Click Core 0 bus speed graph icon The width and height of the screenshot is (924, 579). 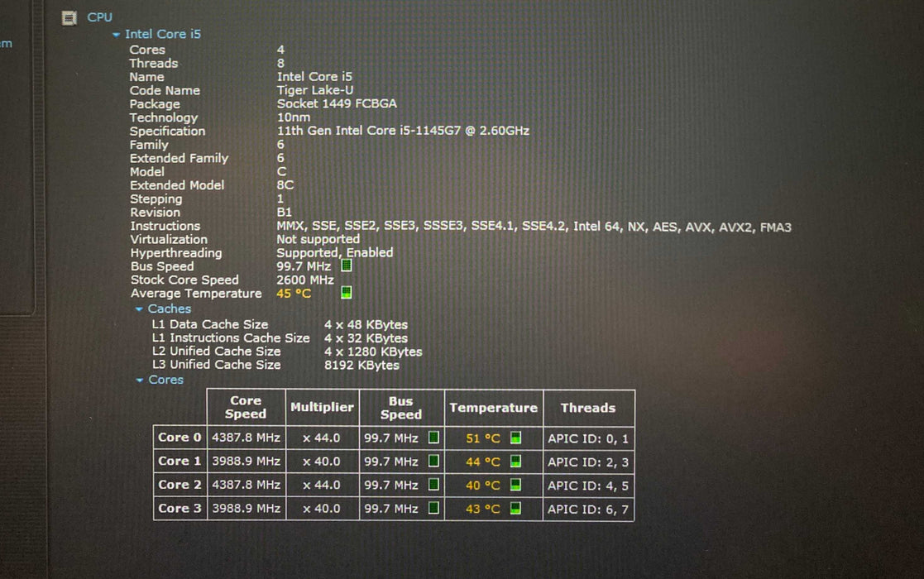click(x=433, y=438)
